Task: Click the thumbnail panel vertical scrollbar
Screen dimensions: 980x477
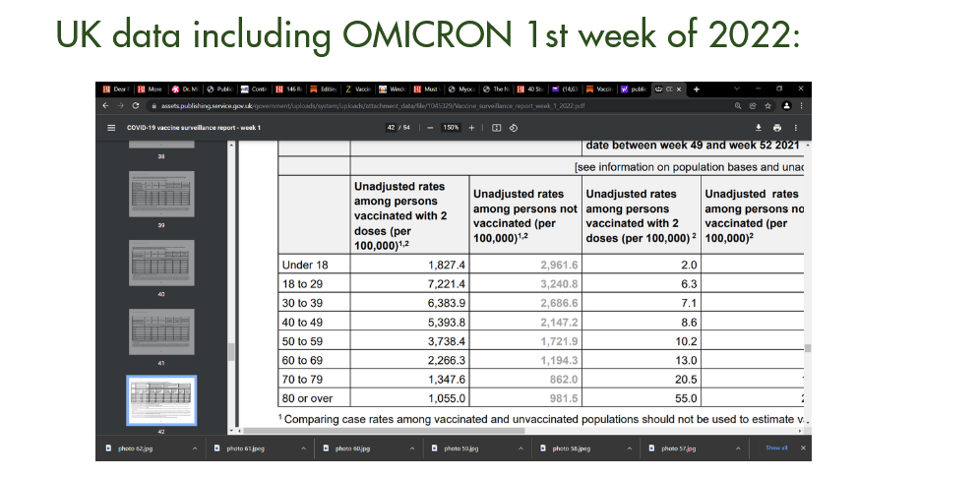Action: 231,353
